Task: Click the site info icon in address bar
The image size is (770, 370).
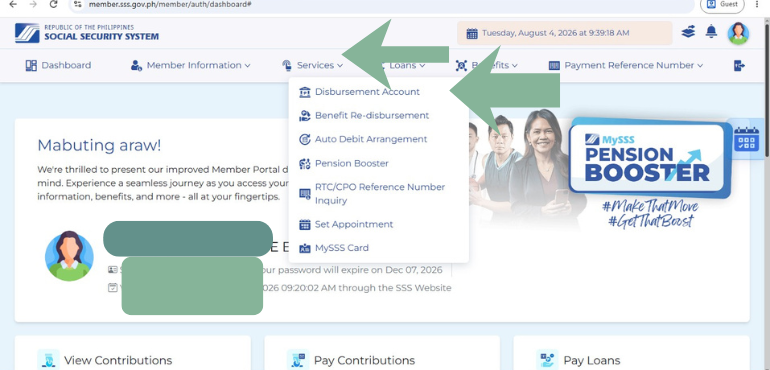Action: 77,4
